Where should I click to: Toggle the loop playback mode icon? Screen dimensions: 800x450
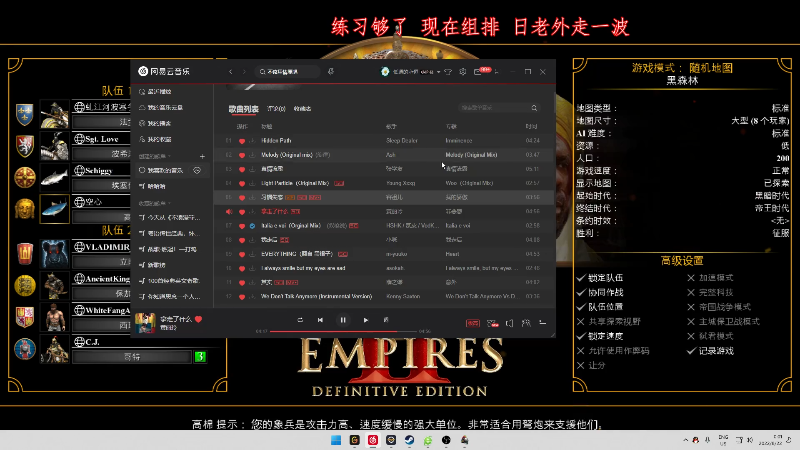[x=300, y=320]
